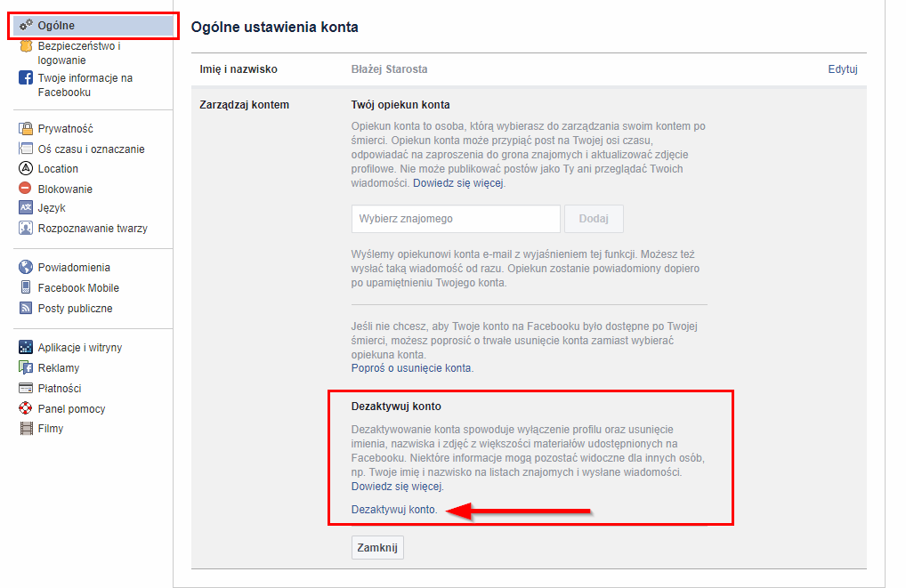
Task: Open Aplikacje i witryny settings
Action: tap(80, 348)
